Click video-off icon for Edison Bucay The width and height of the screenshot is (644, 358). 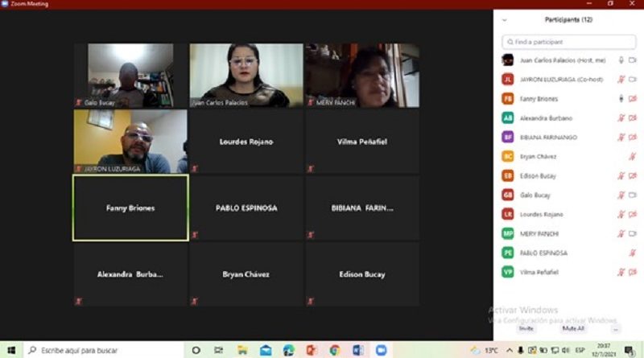pos(632,176)
